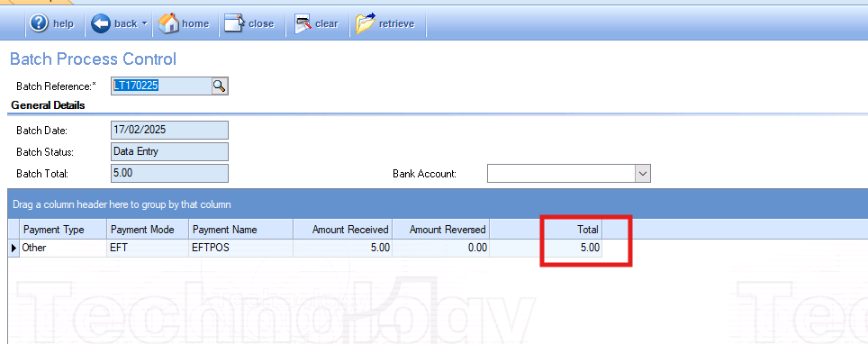Open the back button dropdown arrow
Screen dimensions: 868x344
(144, 23)
